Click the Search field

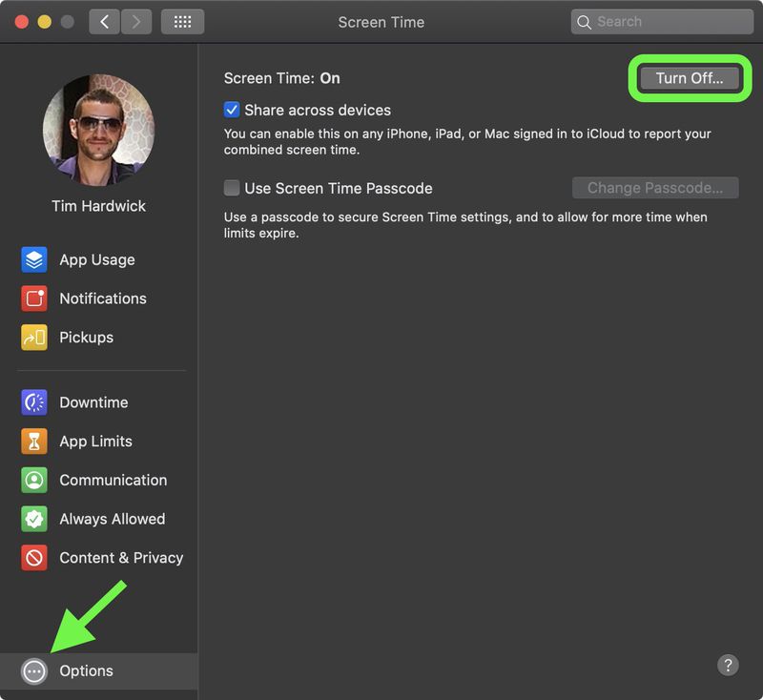[660, 21]
